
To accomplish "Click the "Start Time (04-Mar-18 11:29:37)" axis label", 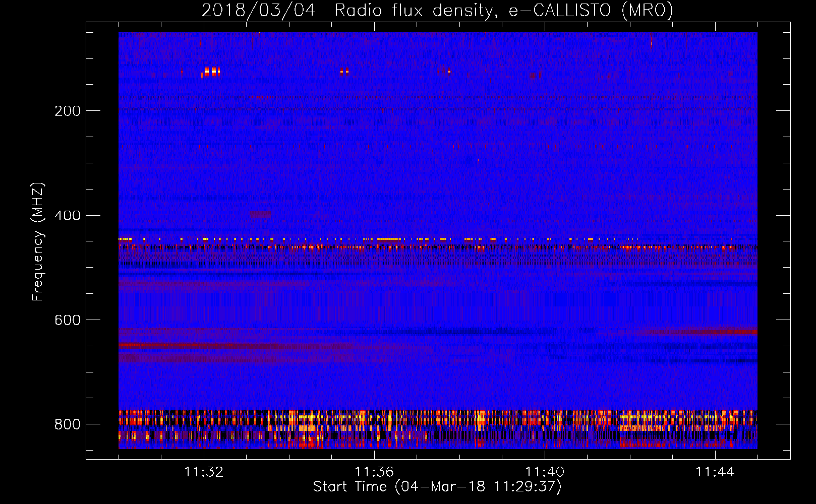I will [437, 487].
